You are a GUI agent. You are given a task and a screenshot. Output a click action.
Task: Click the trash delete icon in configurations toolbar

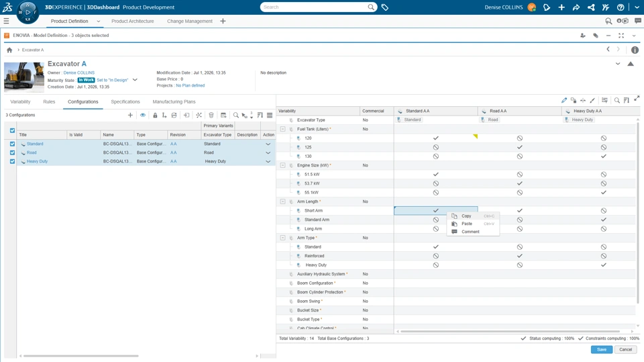211,116
